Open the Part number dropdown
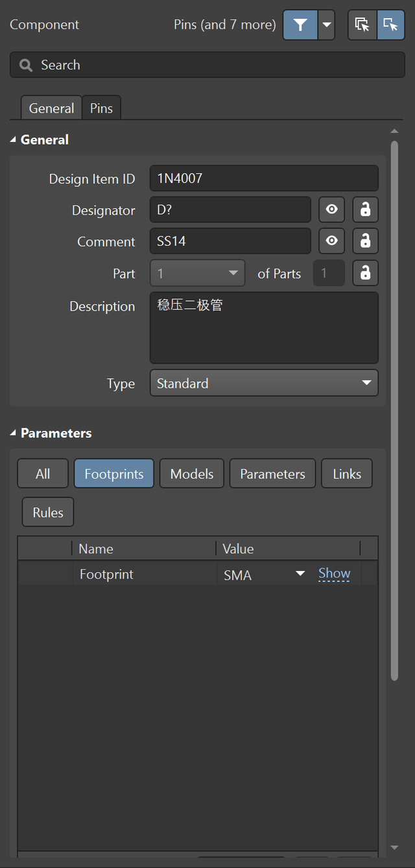 point(197,273)
